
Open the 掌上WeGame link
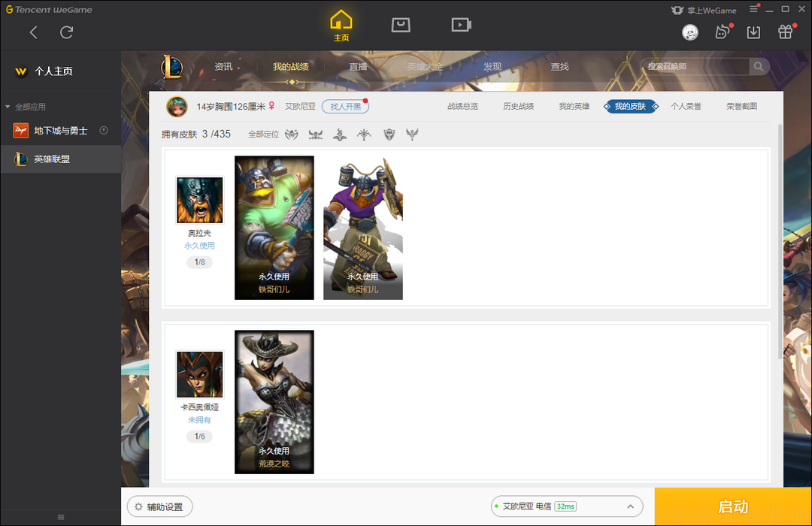[x=704, y=11]
